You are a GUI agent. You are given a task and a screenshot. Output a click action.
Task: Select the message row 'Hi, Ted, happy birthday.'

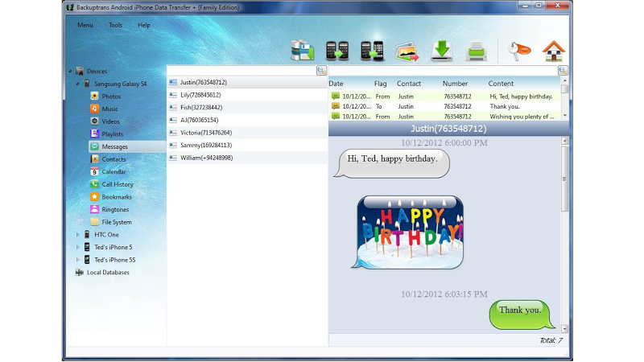(444, 97)
